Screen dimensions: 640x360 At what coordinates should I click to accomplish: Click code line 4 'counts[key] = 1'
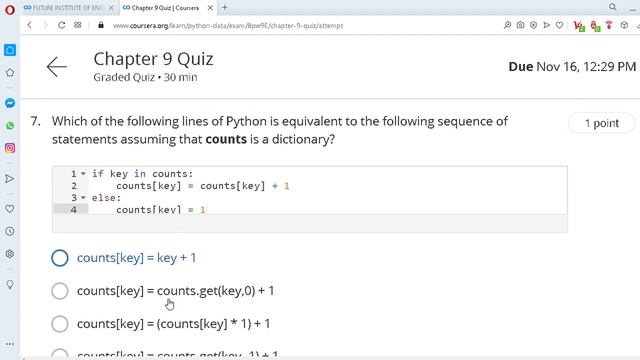coord(160,210)
